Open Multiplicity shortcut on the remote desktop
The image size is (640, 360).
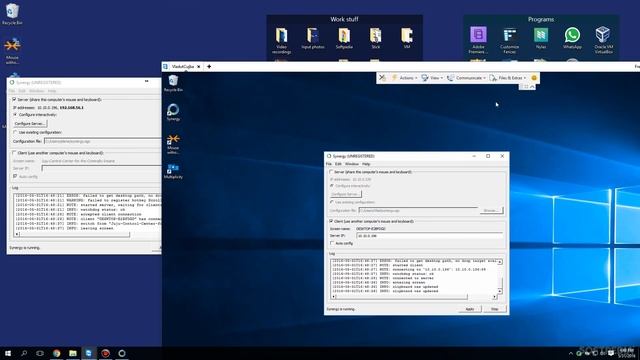point(173,171)
